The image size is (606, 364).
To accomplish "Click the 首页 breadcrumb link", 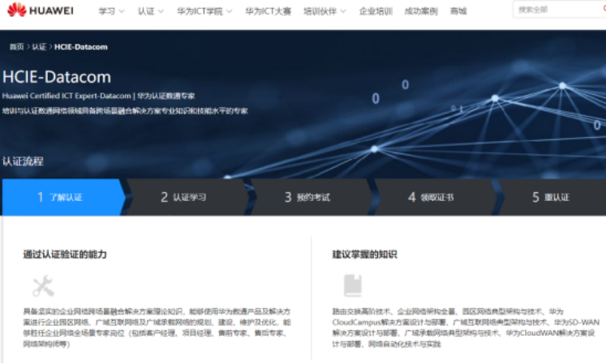I will pos(16,47).
